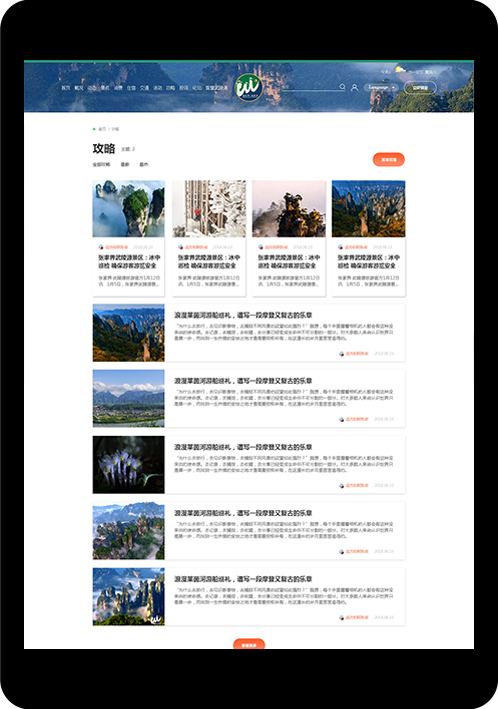Click author avatar icon under first card
498x709 pixels.
click(x=100, y=247)
